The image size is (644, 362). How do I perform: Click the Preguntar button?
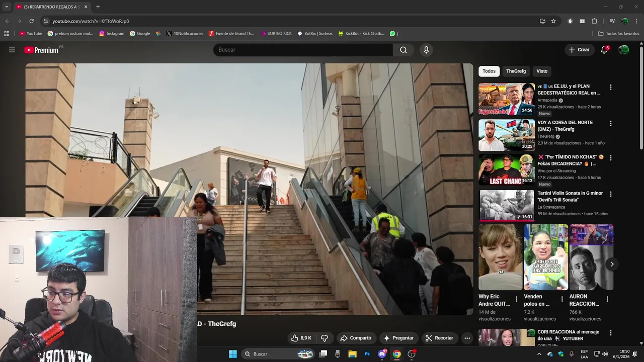pyautogui.click(x=398, y=338)
